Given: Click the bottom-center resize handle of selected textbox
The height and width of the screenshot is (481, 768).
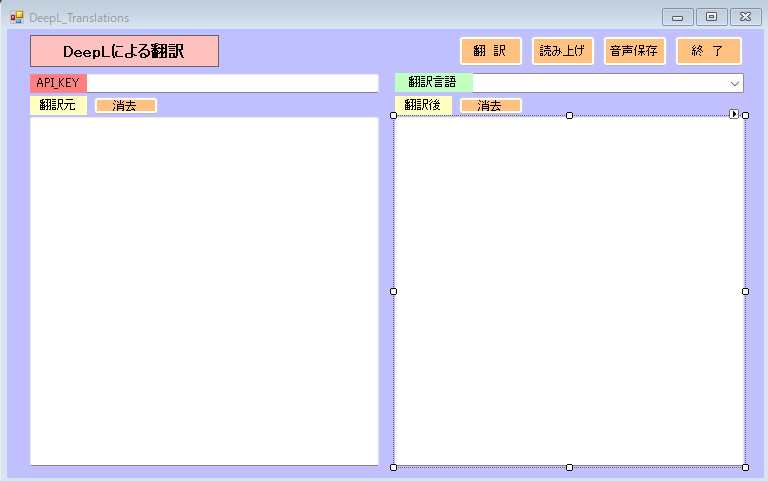Looking at the screenshot, I should tap(569, 467).
